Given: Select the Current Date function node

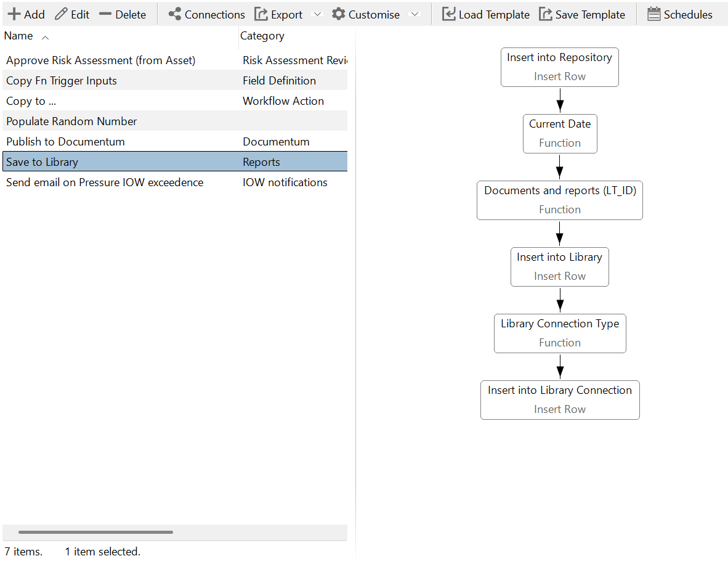Looking at the screenshot, I should (560, 134).
